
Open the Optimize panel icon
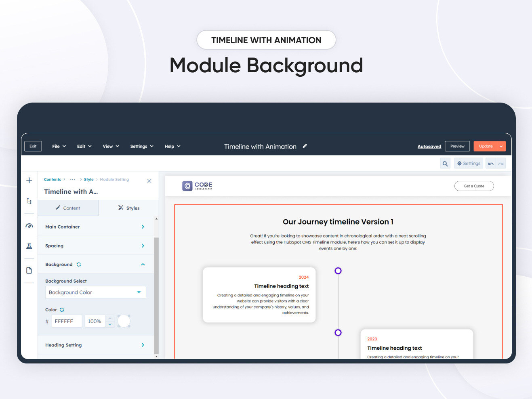pyautogui.click(x=29, y=226)
